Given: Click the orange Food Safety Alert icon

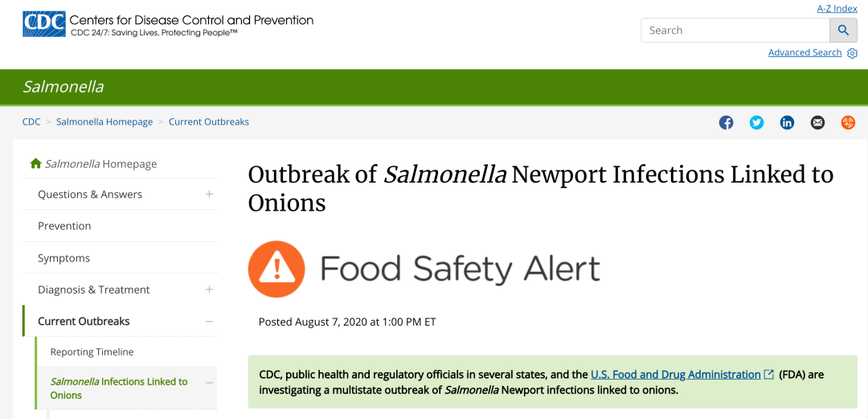Looking at the screenshot, I should (x=276, y=269).
